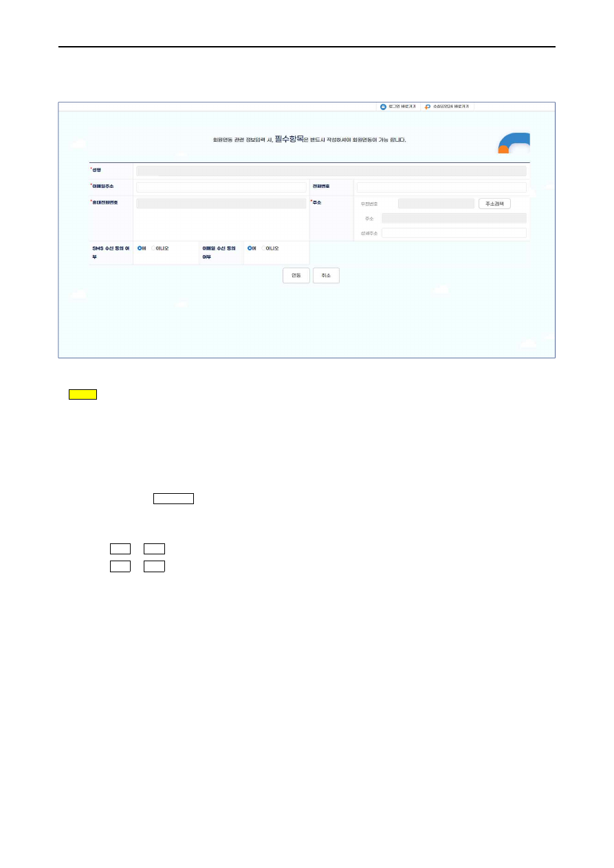Click the SMS 수신 동의 여부 label
This screenshot has width=614, height=868.
click(111, 252)
